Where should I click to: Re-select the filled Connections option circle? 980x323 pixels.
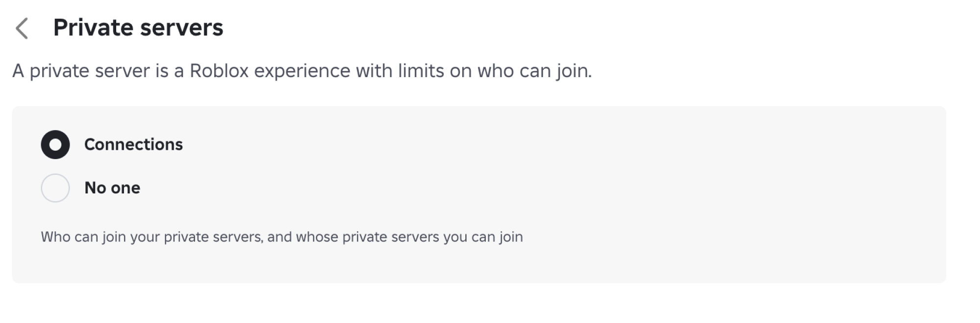55,144
